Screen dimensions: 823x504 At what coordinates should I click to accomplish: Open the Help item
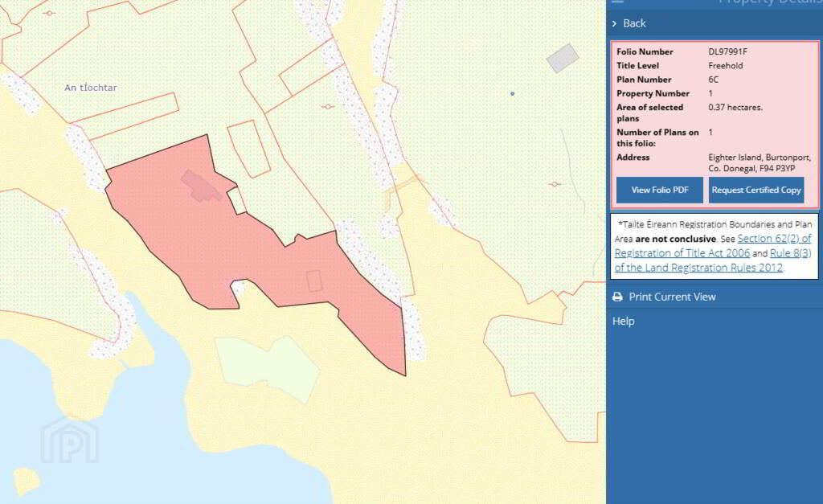[x=624, y=321]
